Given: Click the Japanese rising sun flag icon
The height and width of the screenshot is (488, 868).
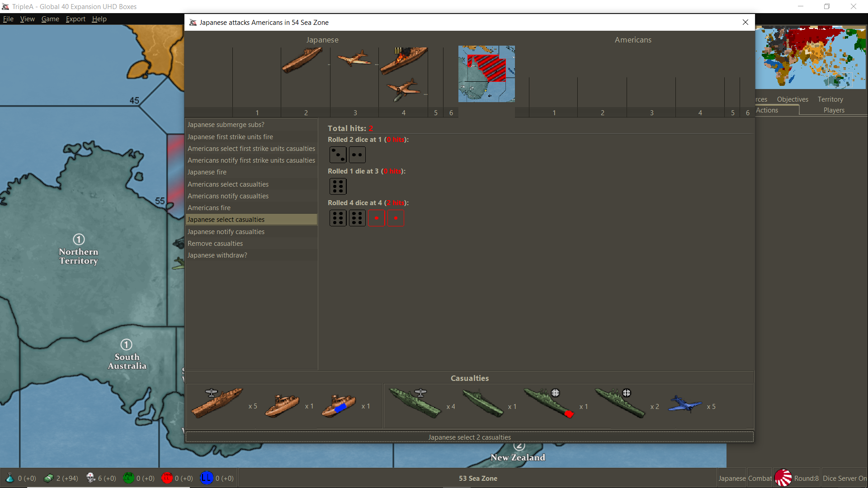Looking at the screenshot, I should (783, 478).
